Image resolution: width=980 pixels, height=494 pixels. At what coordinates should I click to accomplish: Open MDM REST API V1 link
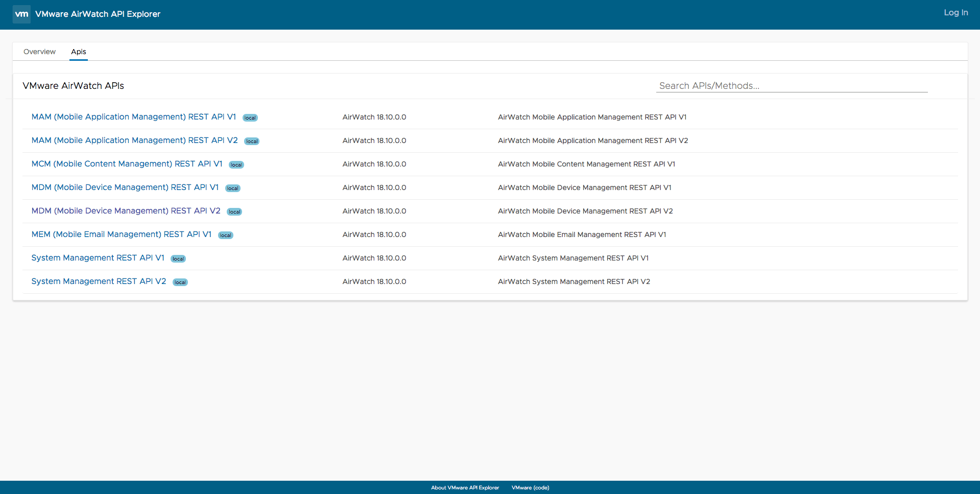(125, 187)
